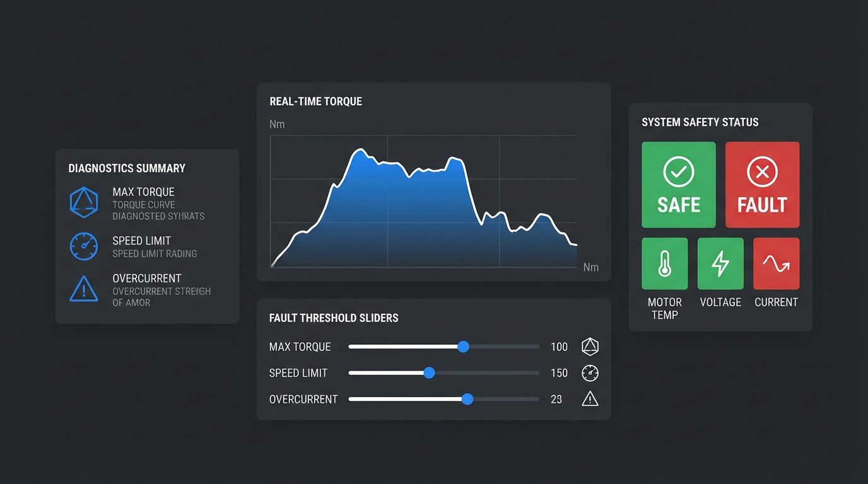Click the Overcurrent value 23
Screen dimensions: 868x484
[x=556, y=400]
